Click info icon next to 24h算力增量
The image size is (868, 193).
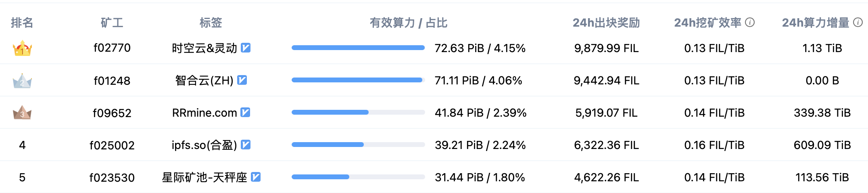(858, 22)
